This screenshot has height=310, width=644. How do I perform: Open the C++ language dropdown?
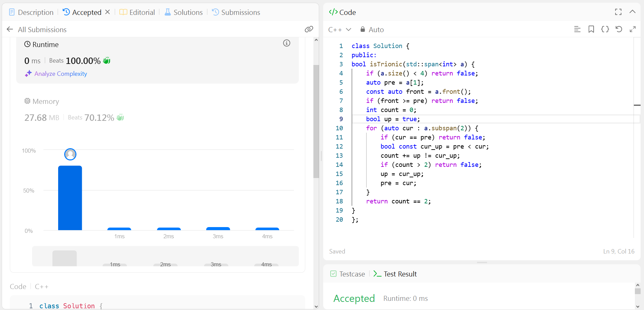point(340,30)
